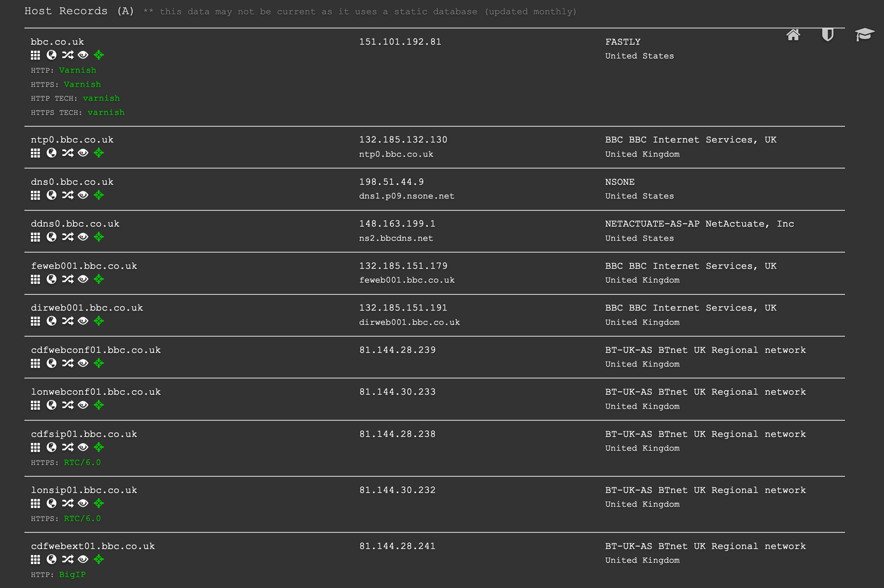884x588 pixels.
Task: Click the varnish HTTPS TECH value
Action: (106, 112)
